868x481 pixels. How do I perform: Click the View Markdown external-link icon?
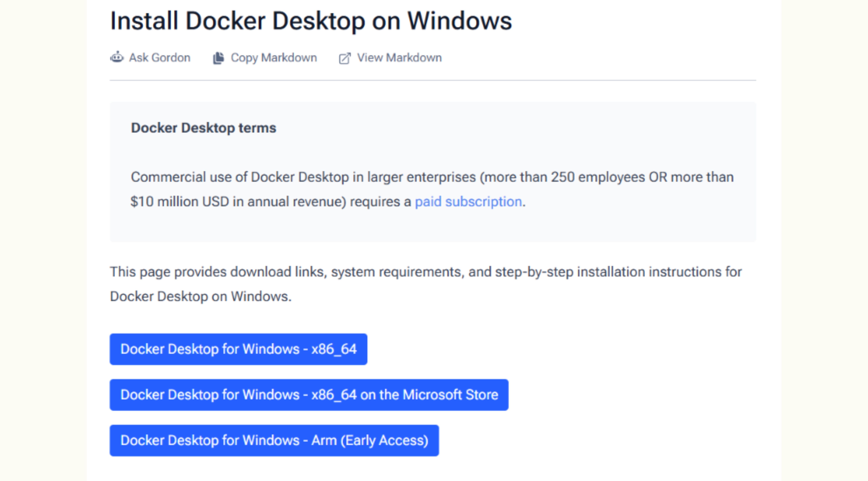point(345,58)
